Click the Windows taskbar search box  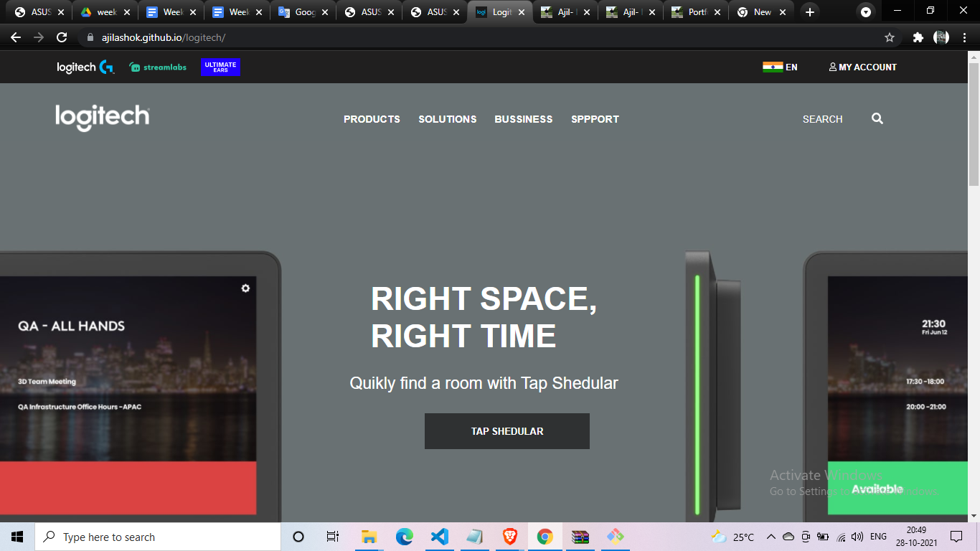(x=158, y=537)
